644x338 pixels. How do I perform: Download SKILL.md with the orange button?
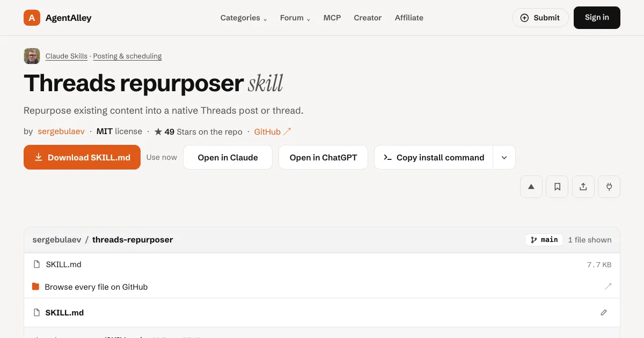[82, 157]
